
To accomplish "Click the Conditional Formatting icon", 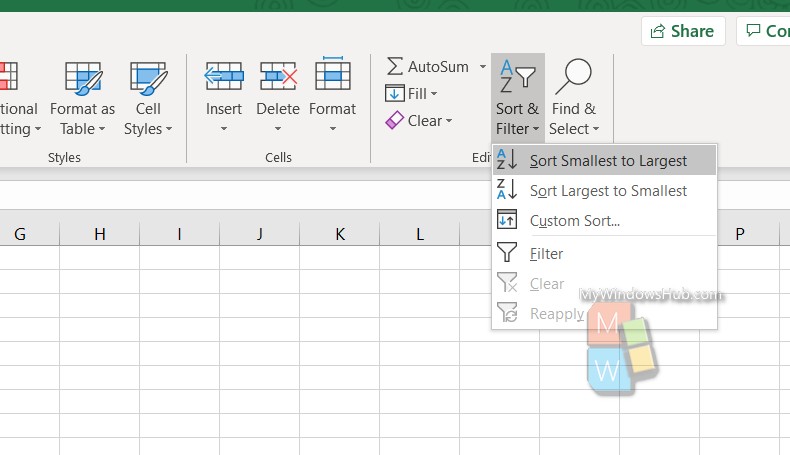I will click(x=9, y=76).
